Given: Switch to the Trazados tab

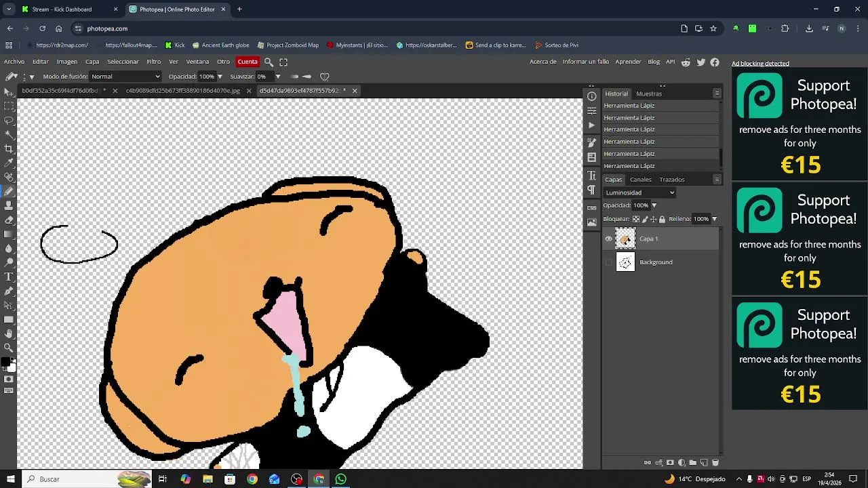Looking at the screenshot, I should [672, 180].
